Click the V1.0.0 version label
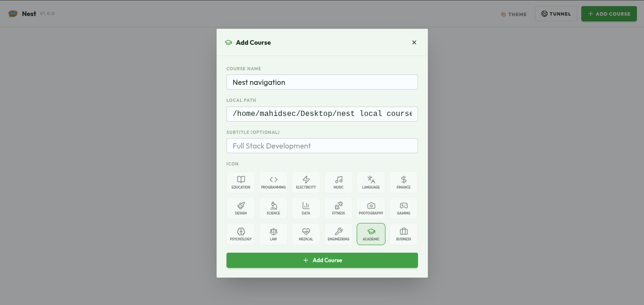 [x=47, y=14]
